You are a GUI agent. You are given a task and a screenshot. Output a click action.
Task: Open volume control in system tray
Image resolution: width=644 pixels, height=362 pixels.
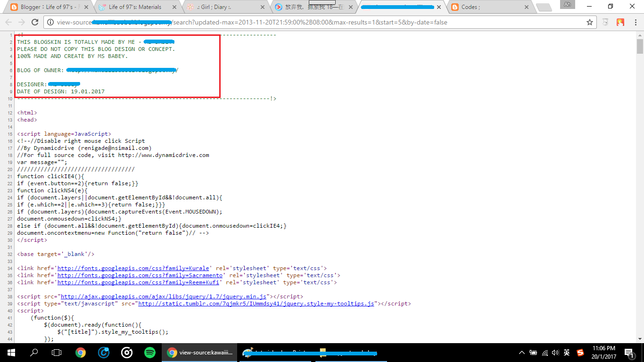(556, 352)
